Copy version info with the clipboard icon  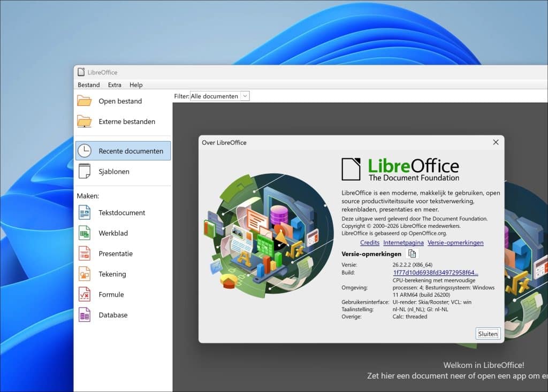[x=411, y=253]
